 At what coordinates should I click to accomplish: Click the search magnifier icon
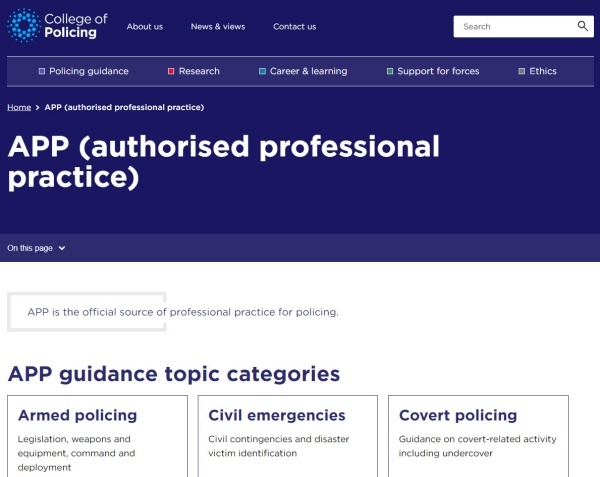click(582, 26)
